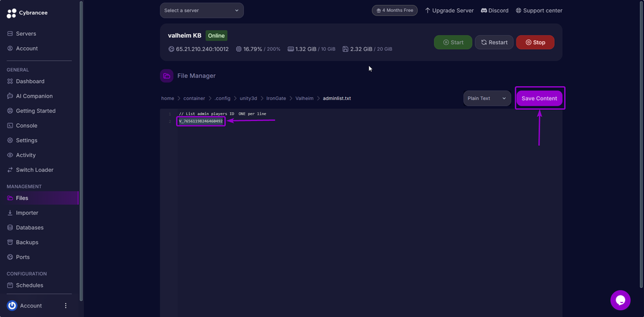This screenshot has height=317, width=644.
Task: Click the valheim KB server name
Action: pos(185,36)
